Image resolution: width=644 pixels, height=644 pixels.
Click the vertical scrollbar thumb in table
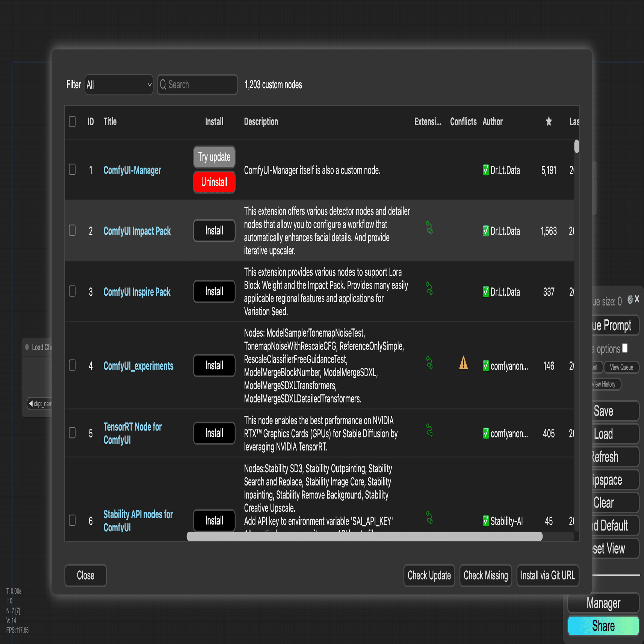click(577, 146)
